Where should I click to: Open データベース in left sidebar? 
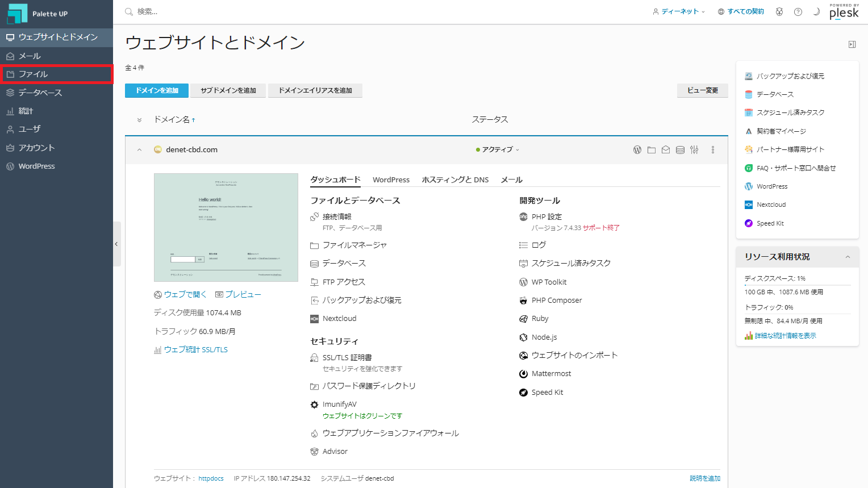click(57, 93)
